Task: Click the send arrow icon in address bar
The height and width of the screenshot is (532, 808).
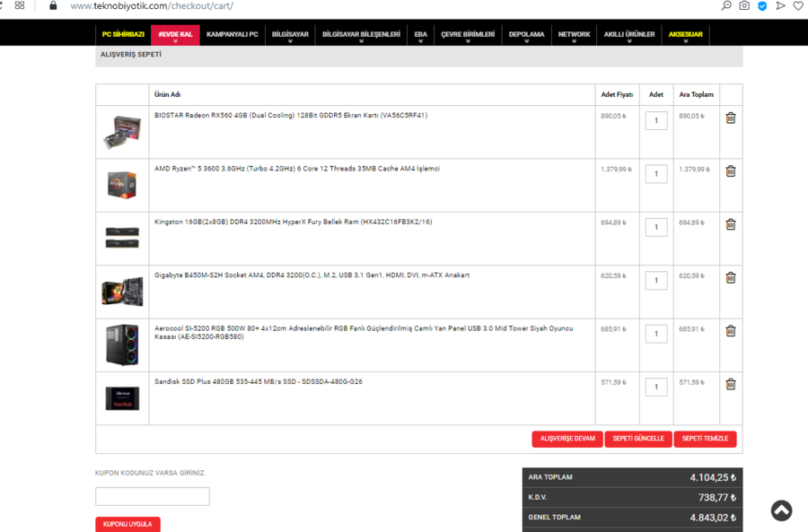Action: pyautogui.click(x=781, y=5)
